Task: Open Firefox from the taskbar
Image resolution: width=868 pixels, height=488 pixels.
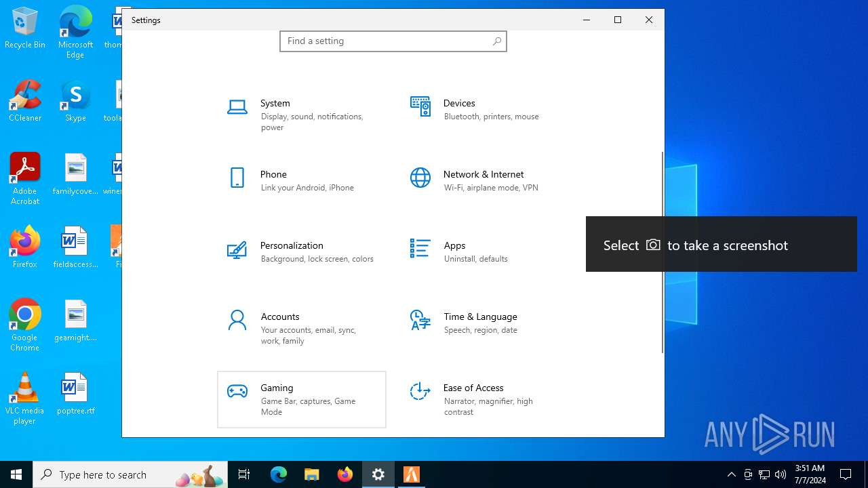Action: 345,474
